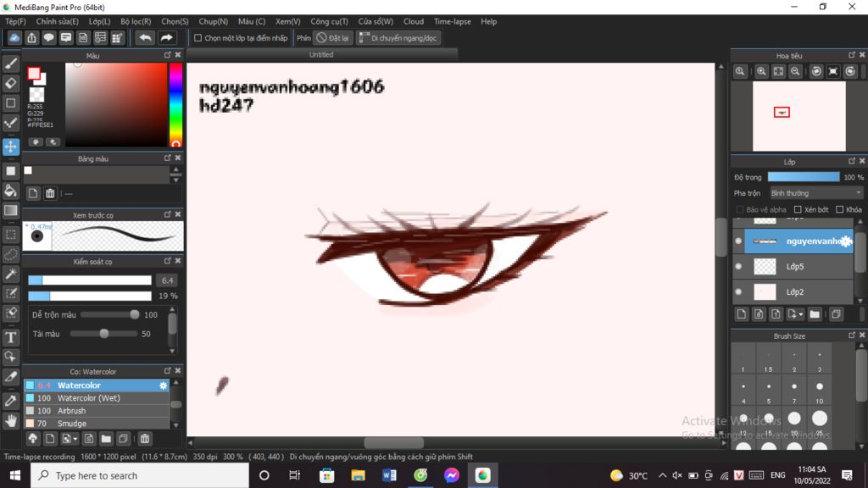This screenshot has width=868, height=488.
Task: Hide the Lớp2 layer
Action: pos(738,291)
